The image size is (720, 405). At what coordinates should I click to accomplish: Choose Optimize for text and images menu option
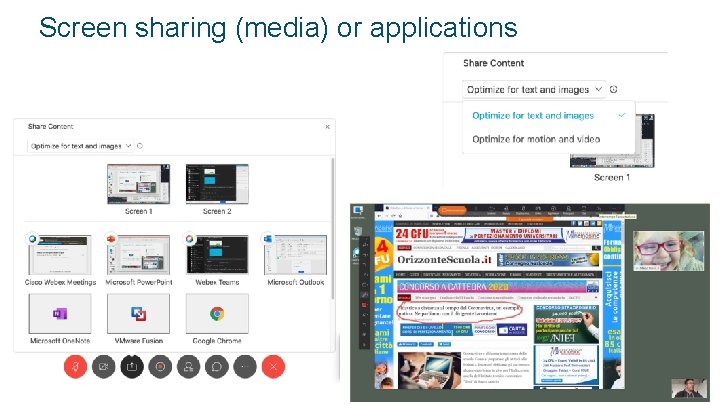tap(548, 116)
